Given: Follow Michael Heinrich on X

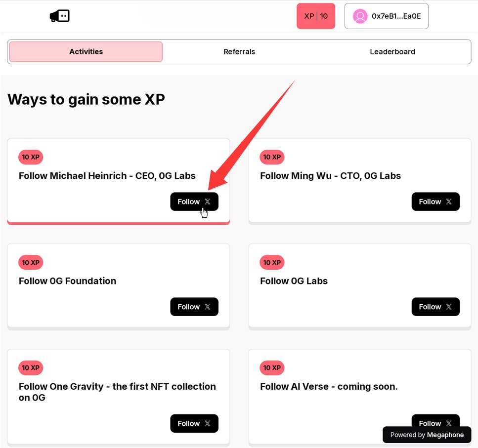Looking at the screenshot, I should (x=194, y=202).
